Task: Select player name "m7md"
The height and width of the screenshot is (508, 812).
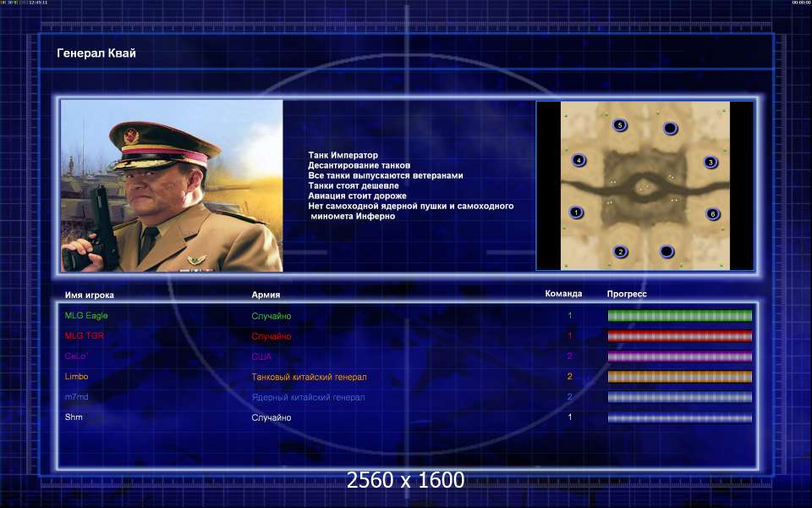Action: [76, 396]
